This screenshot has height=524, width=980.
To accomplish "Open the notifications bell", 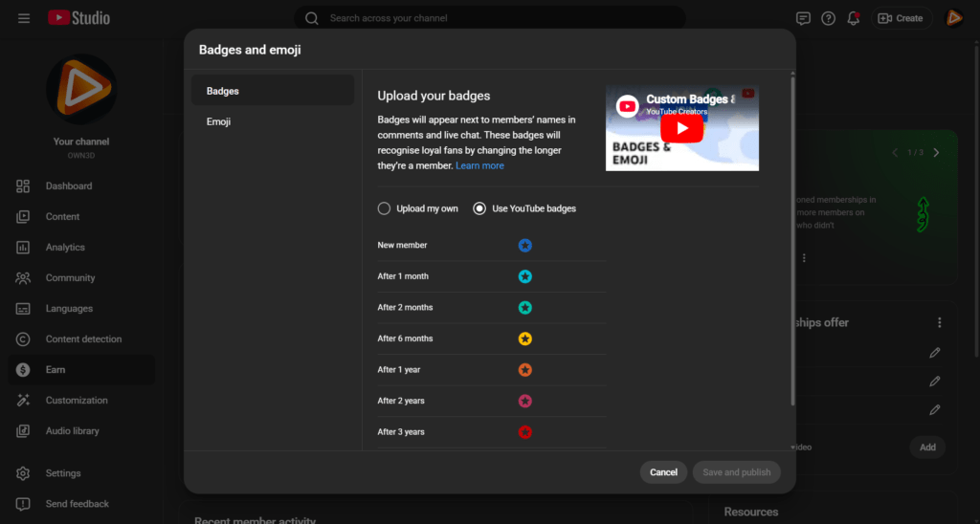I will [x=853, y=18].
